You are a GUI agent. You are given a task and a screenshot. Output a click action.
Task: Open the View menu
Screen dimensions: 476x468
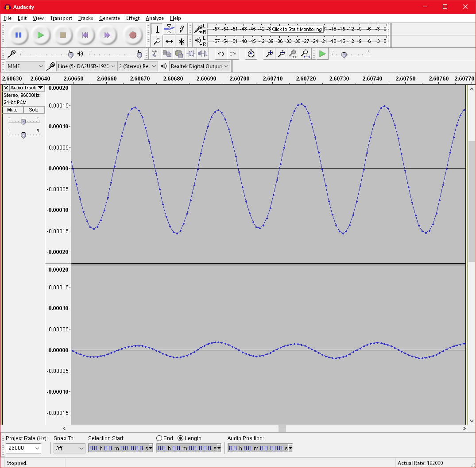38,18
